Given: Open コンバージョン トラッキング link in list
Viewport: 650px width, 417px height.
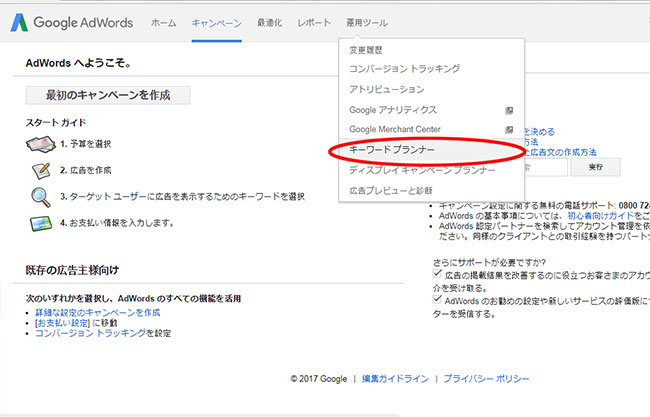Looking at the screenshot, I should click(91, 333).
